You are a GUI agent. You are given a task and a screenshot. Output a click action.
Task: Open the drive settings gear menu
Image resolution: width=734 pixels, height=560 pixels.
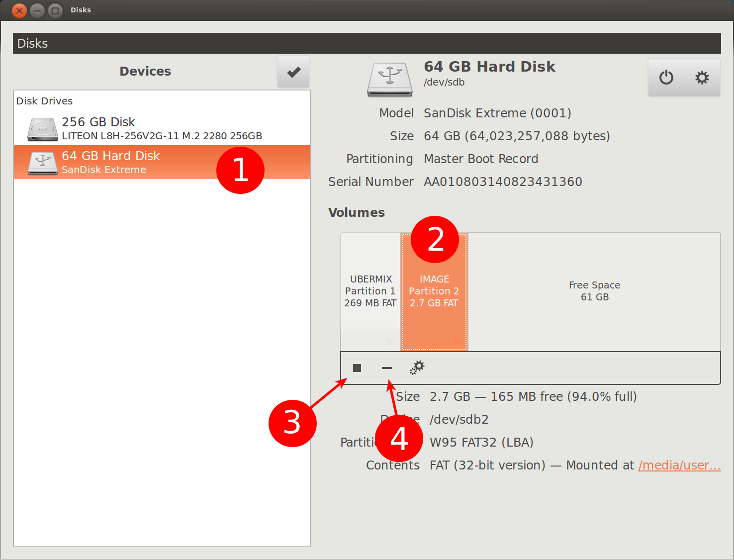[702, 78]
